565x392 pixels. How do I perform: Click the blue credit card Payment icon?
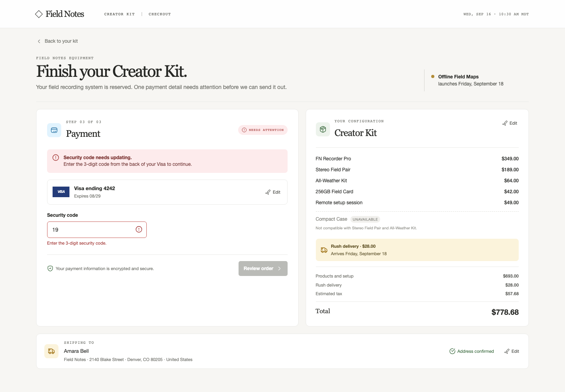[54, 130]
